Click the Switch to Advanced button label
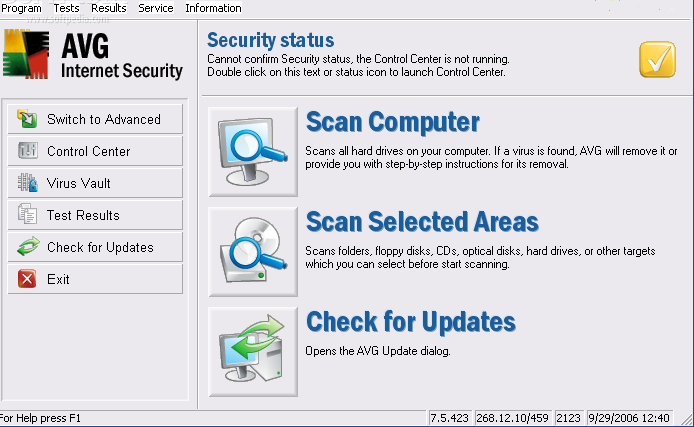Viewport: 694px width, 427px height. (x=104, y=119)
